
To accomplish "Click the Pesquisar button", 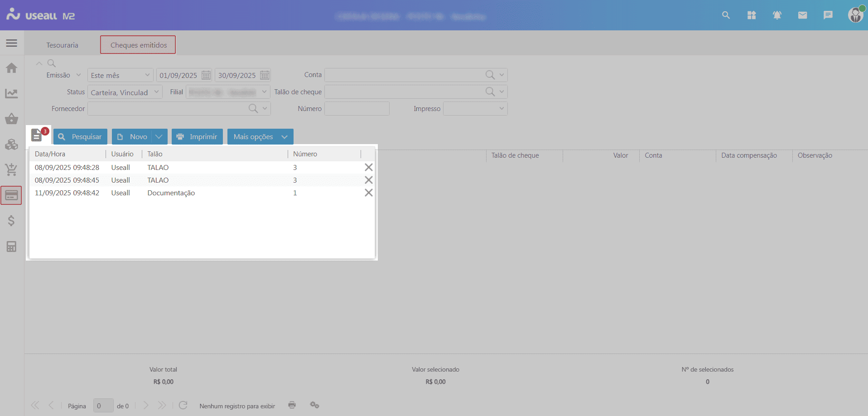I will click(80, 137).
